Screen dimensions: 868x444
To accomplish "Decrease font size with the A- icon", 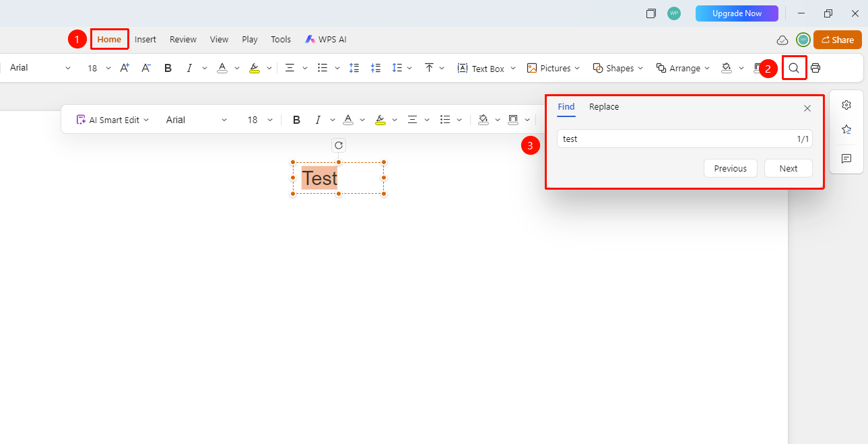I will click(x=146, y=68).
